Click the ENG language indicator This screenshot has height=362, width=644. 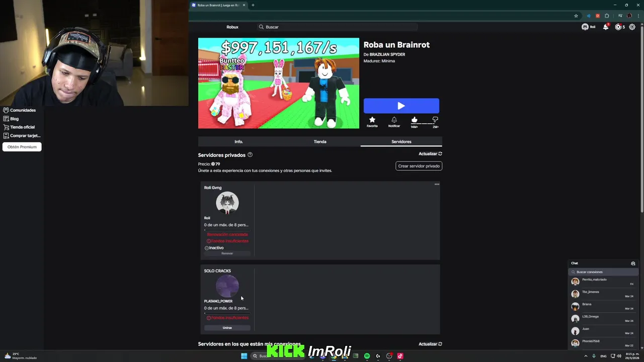click(x=603, y=356)
